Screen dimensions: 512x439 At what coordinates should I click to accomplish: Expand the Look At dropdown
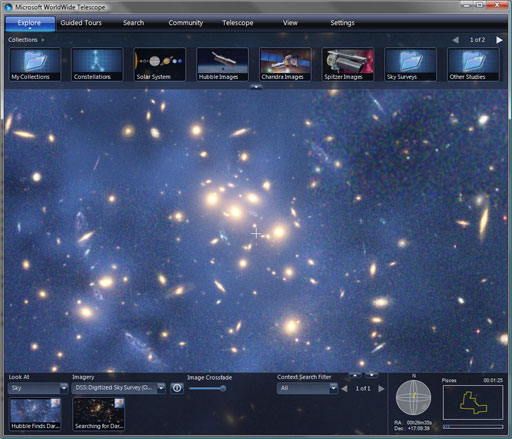(64, 388)
